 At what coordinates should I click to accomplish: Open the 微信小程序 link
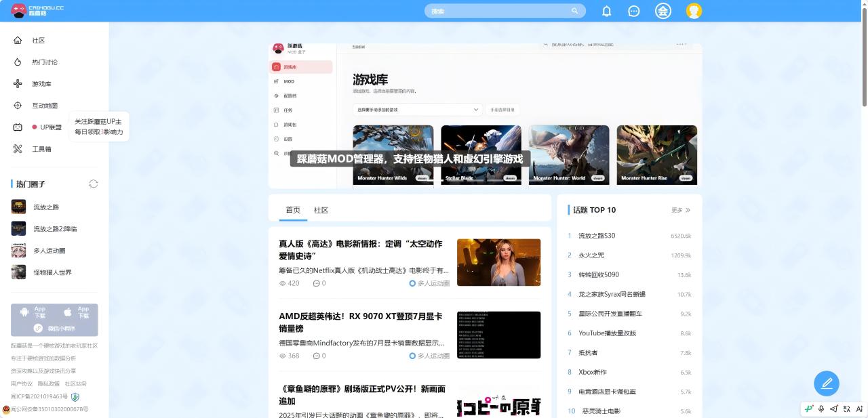coord(54,329)
